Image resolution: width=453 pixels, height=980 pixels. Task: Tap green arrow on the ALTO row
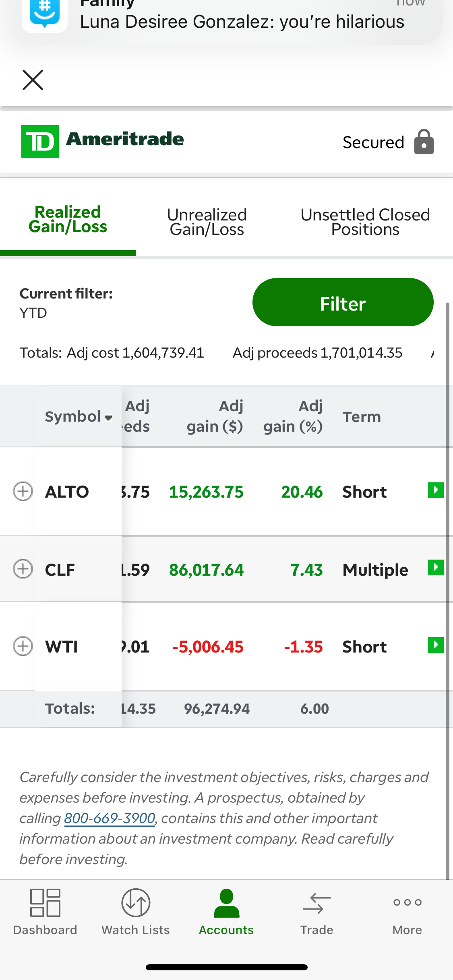click(435, 490)
